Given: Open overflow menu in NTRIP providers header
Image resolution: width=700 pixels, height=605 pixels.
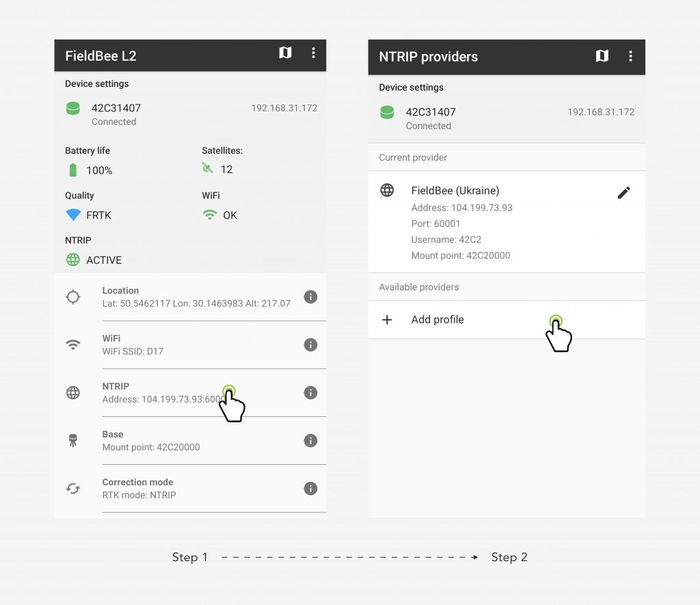Looking at the screenshot, I should (x=630, y=56).
